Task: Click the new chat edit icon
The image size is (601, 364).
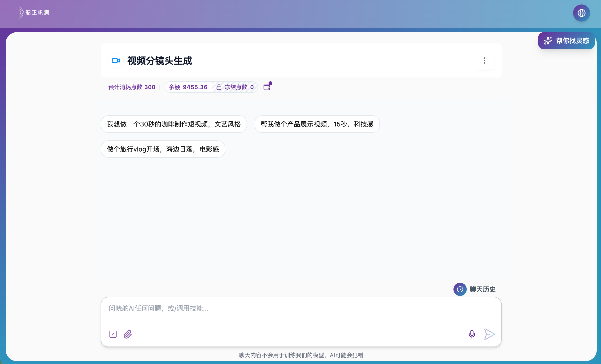Action: pos(113,334)
